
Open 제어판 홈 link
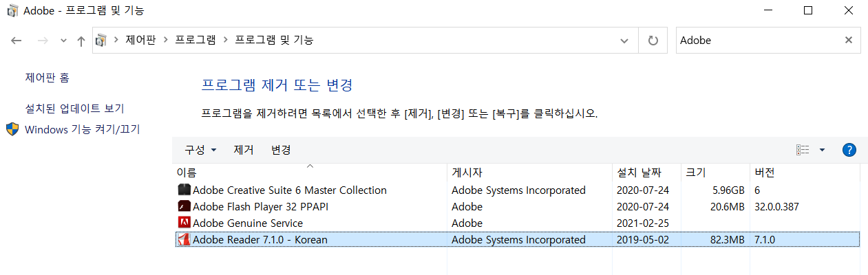point(47,78)
